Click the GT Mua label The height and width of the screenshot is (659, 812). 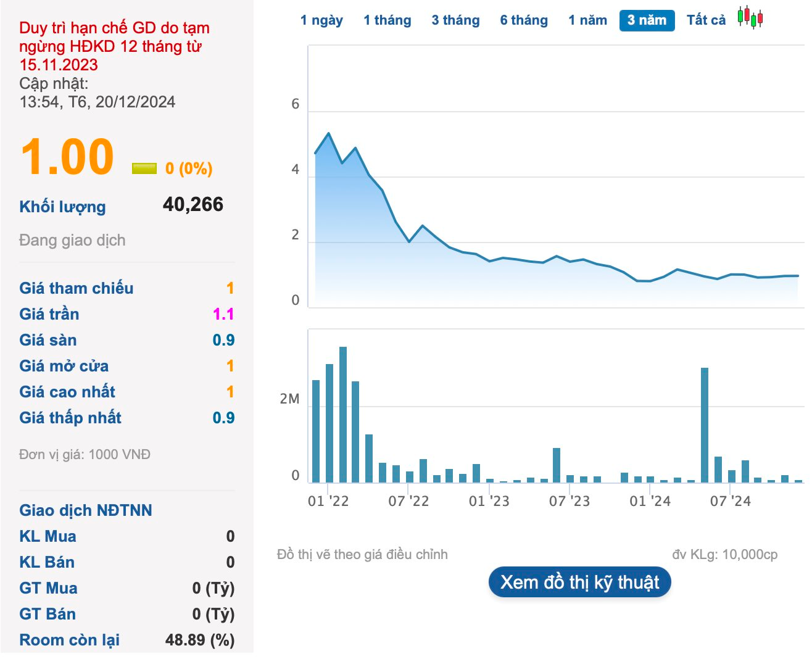pos(49,588)
